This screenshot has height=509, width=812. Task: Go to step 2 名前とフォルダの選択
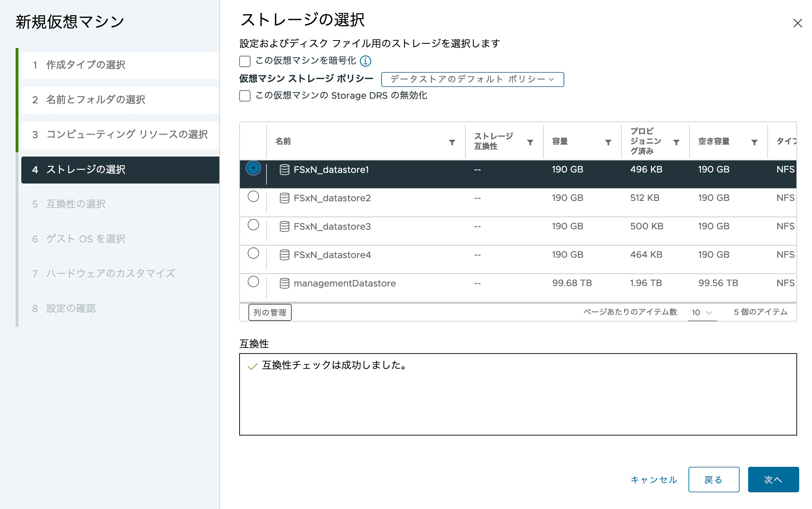[x=96, y=100]
